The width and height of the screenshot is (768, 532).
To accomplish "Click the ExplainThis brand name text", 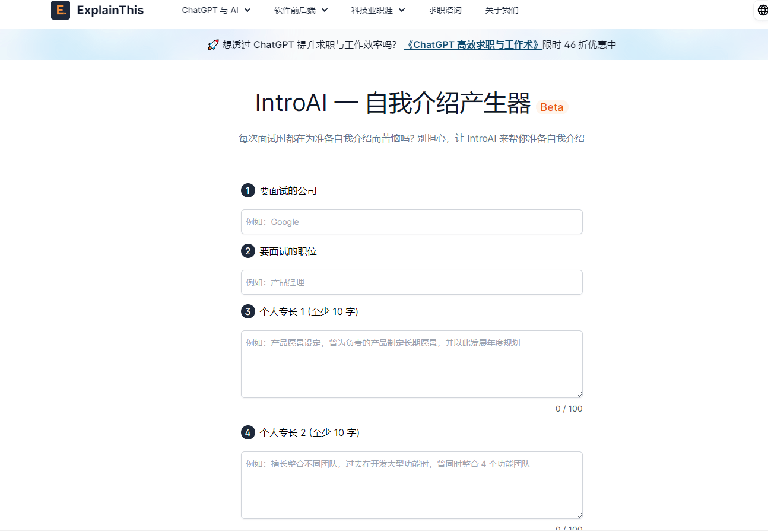I will coord(110,9).
